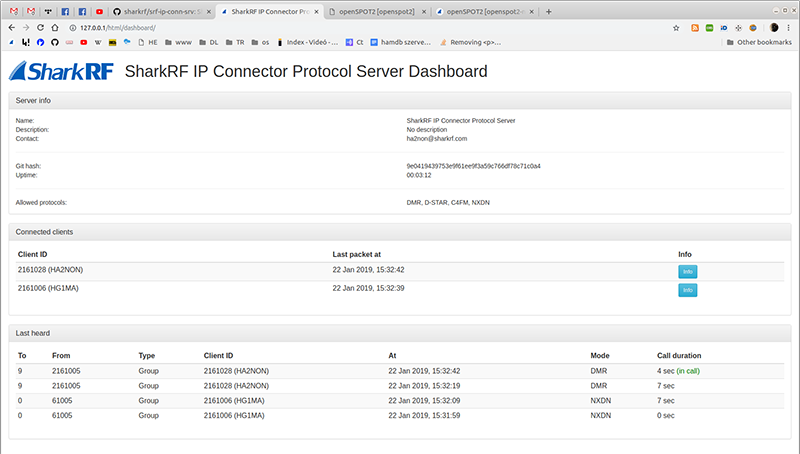Open the Wikipedia W bookmark
The width and height of the screenshot is (800, 454).
(98, 42)
